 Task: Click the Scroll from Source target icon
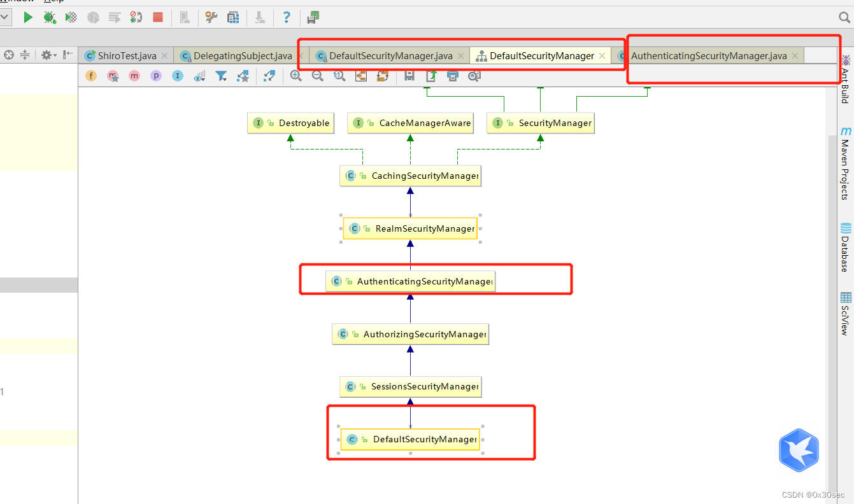point(9,55)
